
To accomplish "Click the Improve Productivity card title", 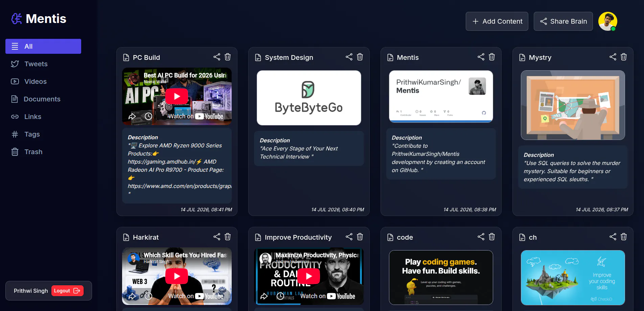I will [298, 237].
